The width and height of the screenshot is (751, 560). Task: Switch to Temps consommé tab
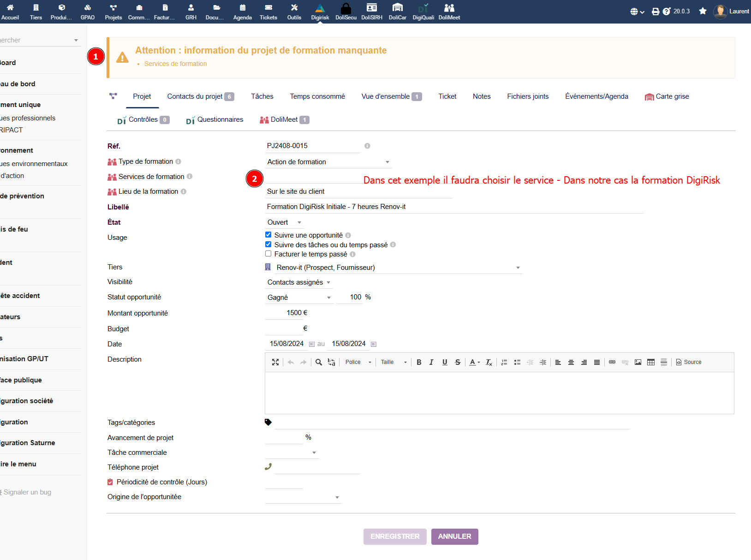(x=317, y=96)
